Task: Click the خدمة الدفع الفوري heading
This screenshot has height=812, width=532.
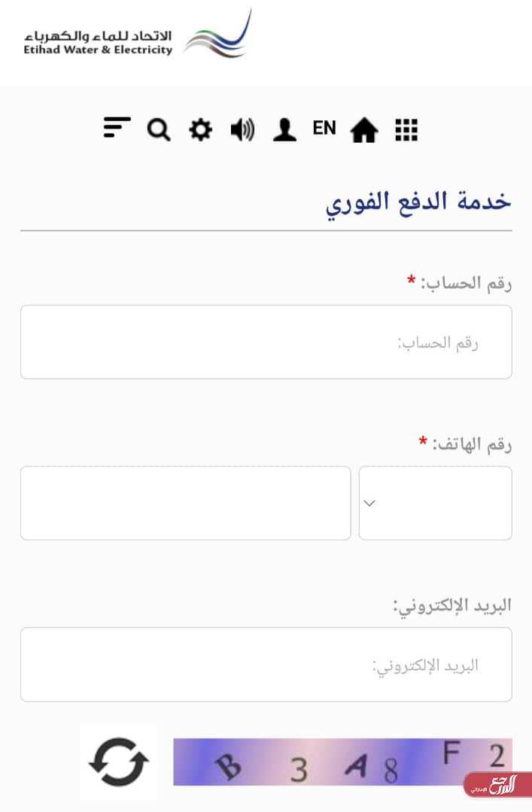Action: pyautogui.click(x=418, y=201)
